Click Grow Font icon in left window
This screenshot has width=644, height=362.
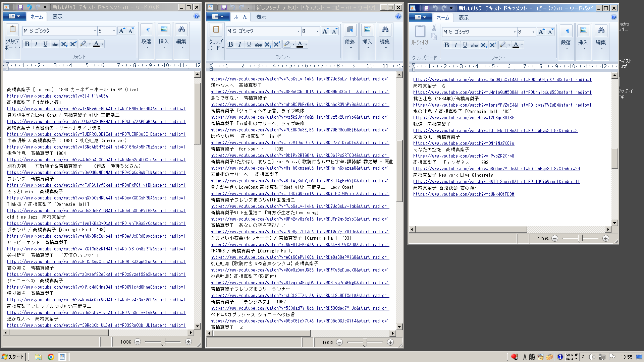(122, 31)
